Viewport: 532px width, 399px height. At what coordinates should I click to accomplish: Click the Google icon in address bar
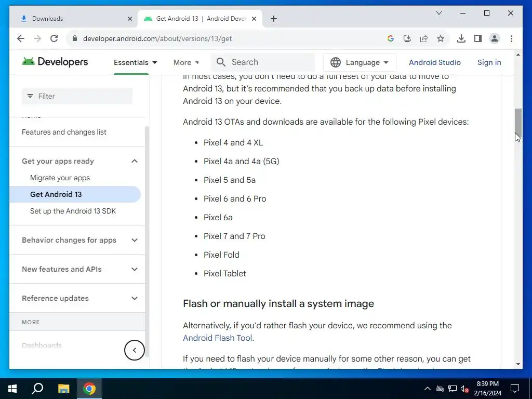(x=391, y=38)
